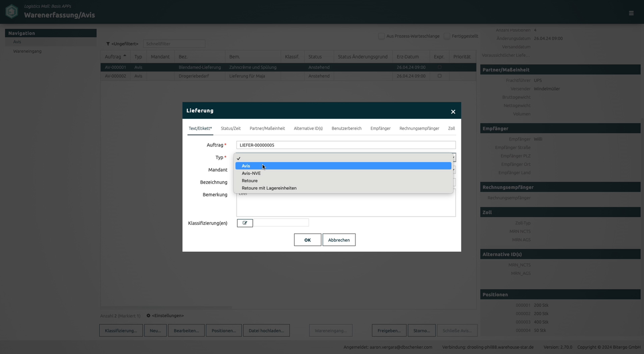Toggle the Fertiggestellt checkbox
This screenshot has height=354, width=644.
click(x=447, y=36)
